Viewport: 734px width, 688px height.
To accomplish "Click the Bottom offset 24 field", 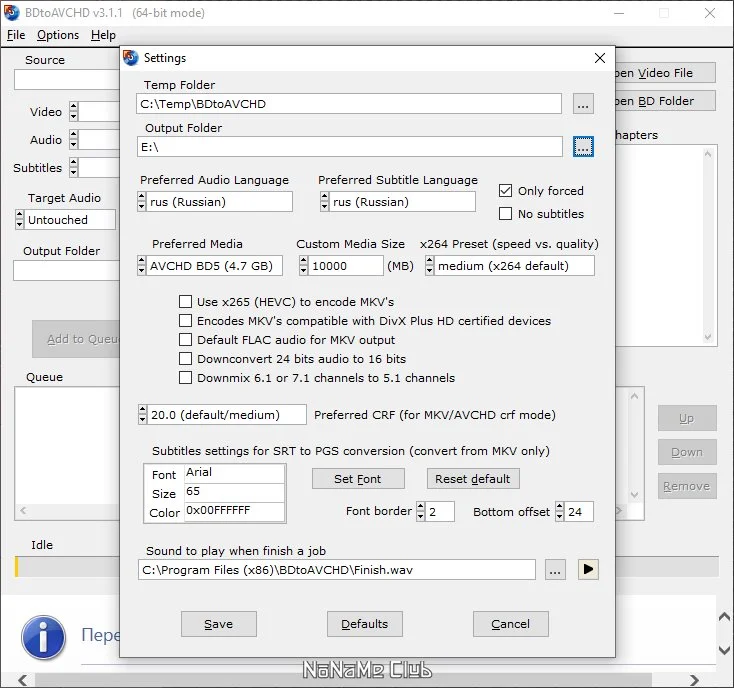I will coord(579,511).
